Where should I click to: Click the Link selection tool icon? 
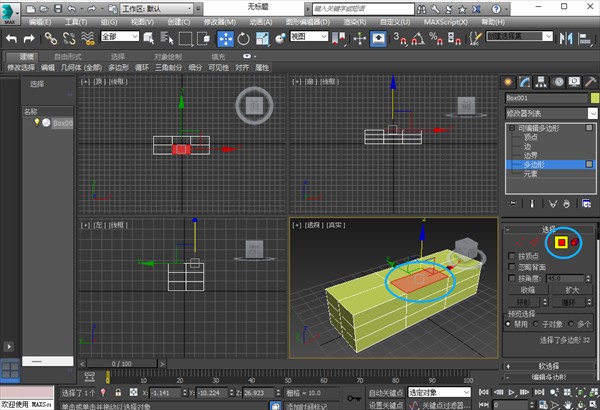[x=51, y=38]
